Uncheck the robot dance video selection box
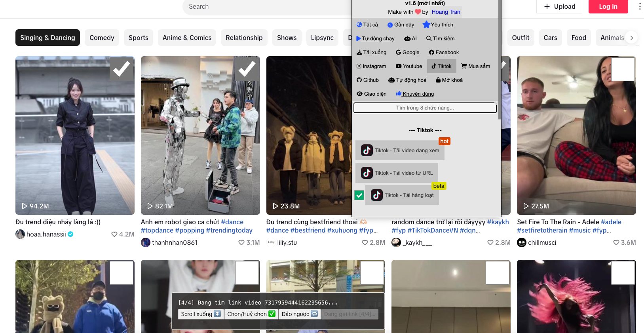 (247, 69)
